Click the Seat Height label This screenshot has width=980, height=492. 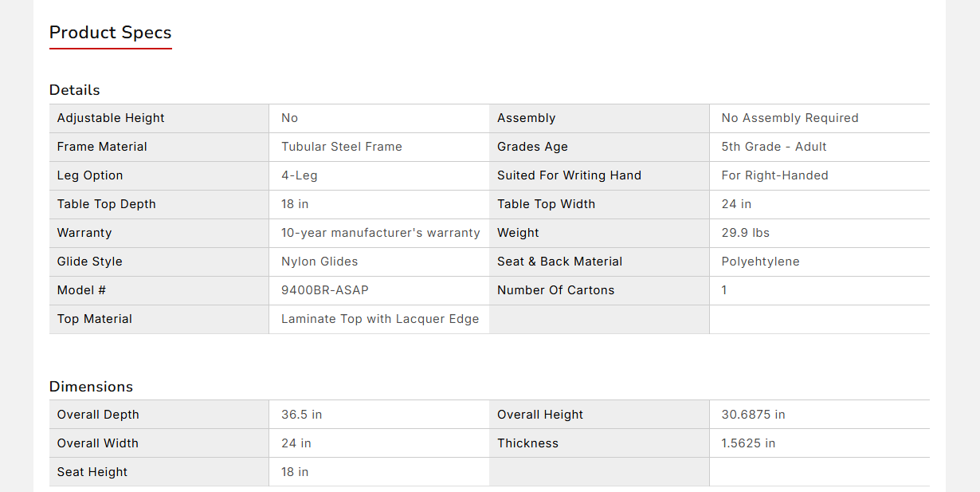[x=92, y=472]
